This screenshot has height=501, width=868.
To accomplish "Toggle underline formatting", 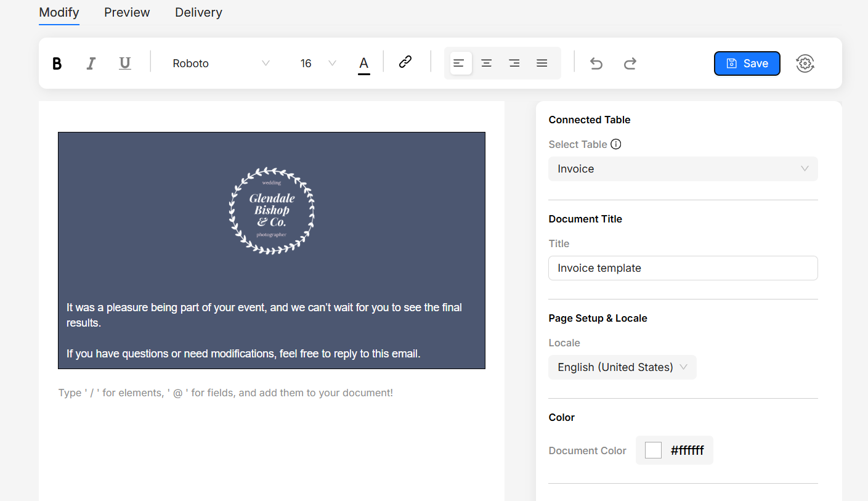I will tap(125, 63).
